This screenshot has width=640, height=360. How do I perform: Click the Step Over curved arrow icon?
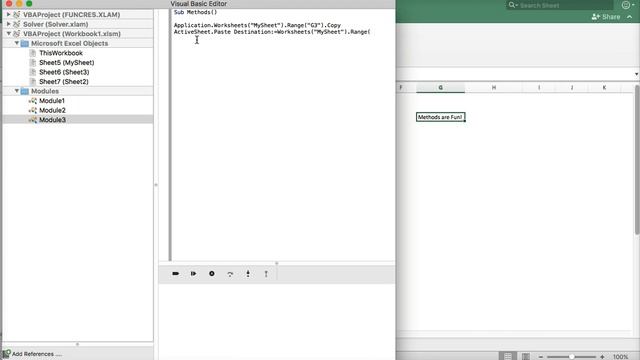pyautogui.click(x=230, y=274)
